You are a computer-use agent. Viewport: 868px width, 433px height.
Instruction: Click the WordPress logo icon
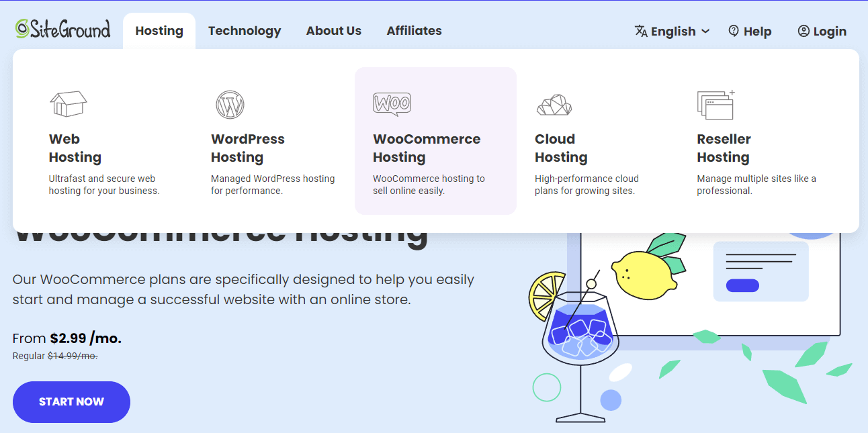point(230,105)
